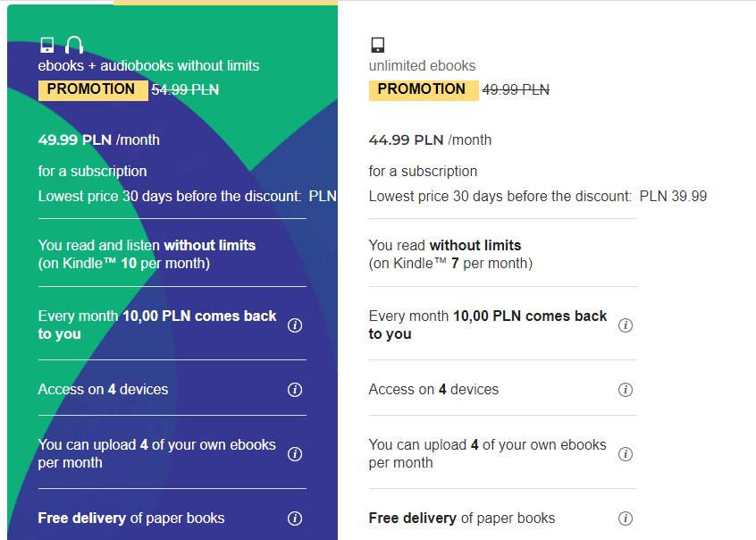Show upload ebooks info in unlimited ebooks plan
This screenshot has height=540, width=756.
point(626,454)
